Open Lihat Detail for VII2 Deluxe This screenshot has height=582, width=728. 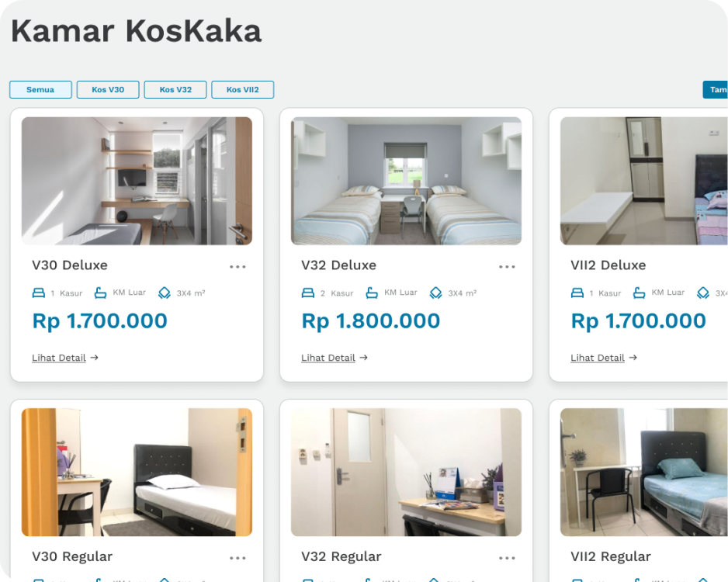coord(604,358)
